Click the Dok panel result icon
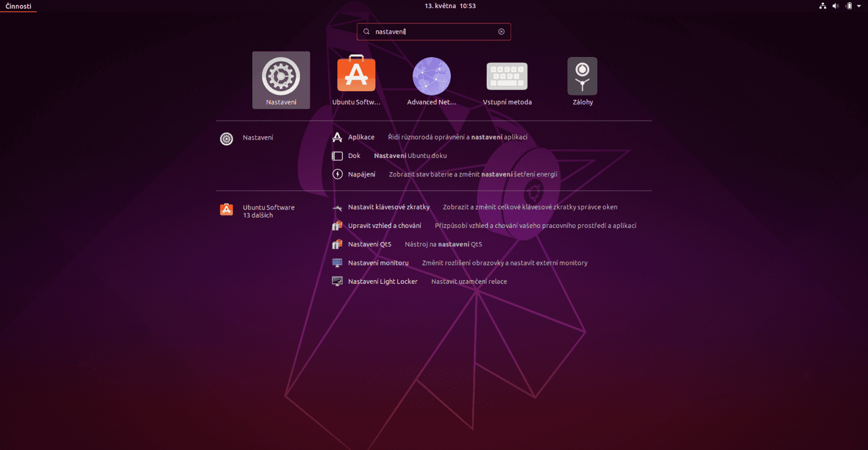 click(337, 156)
